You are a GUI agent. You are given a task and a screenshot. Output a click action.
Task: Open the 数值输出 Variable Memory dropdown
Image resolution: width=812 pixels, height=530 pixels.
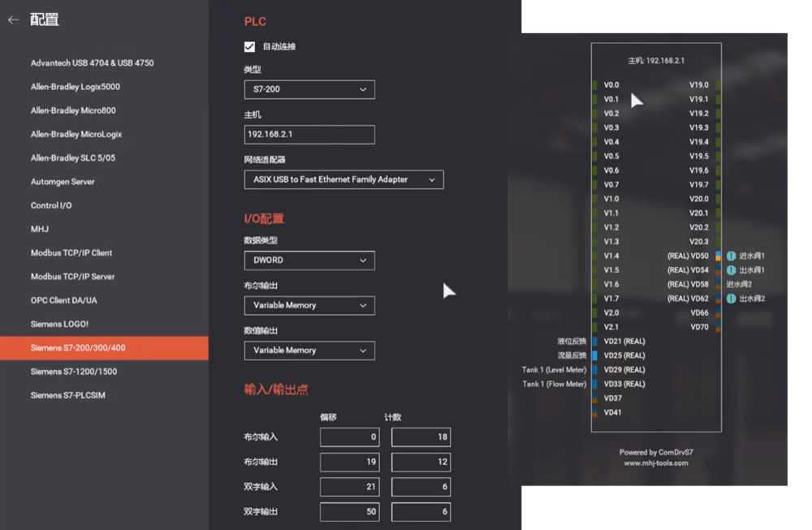(309, 351)
